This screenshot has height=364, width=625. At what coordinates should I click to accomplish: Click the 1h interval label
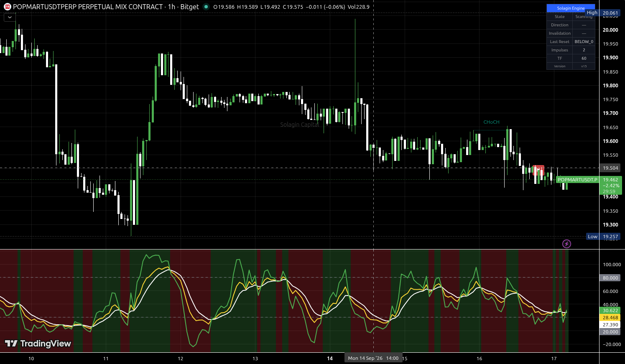coord(171,7)
